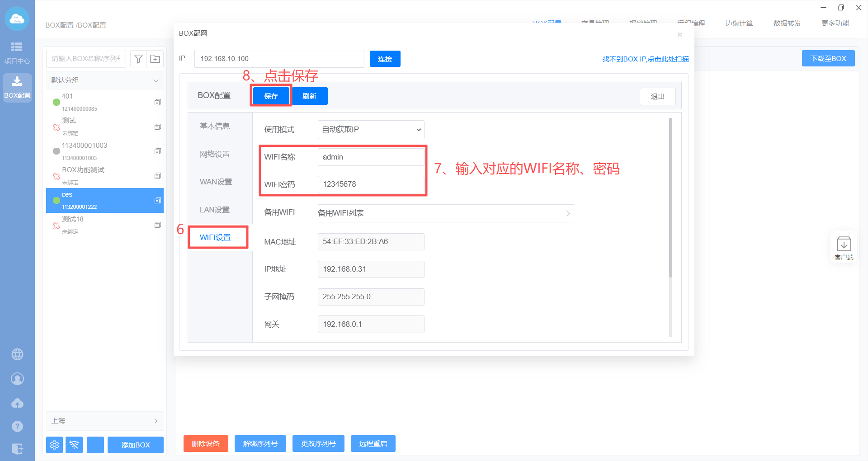868x461 pixels.
Task: Expand the 上海 group
Action: point(156,421)
